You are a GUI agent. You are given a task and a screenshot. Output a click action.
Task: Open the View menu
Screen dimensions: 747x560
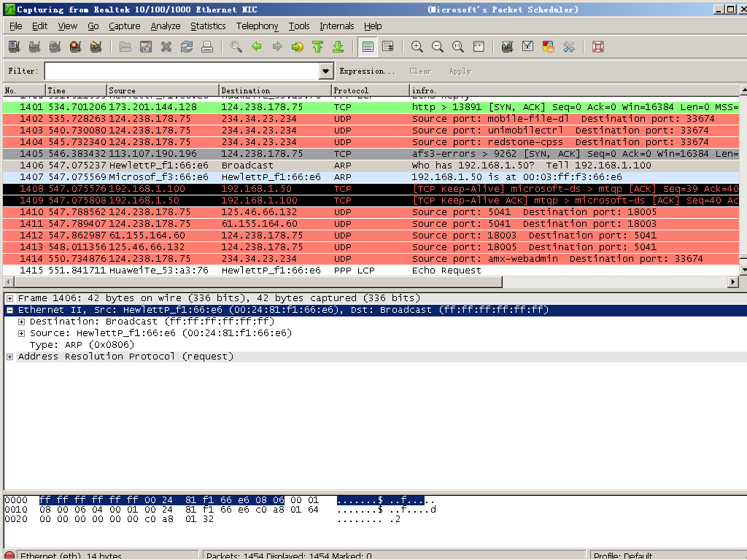(x=68, y=26)
